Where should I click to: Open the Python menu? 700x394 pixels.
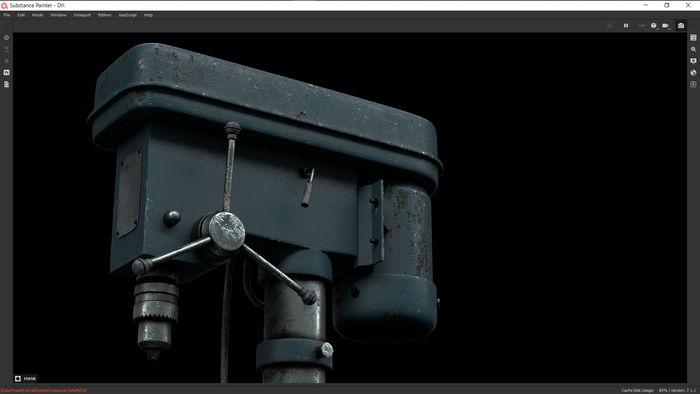104,15
